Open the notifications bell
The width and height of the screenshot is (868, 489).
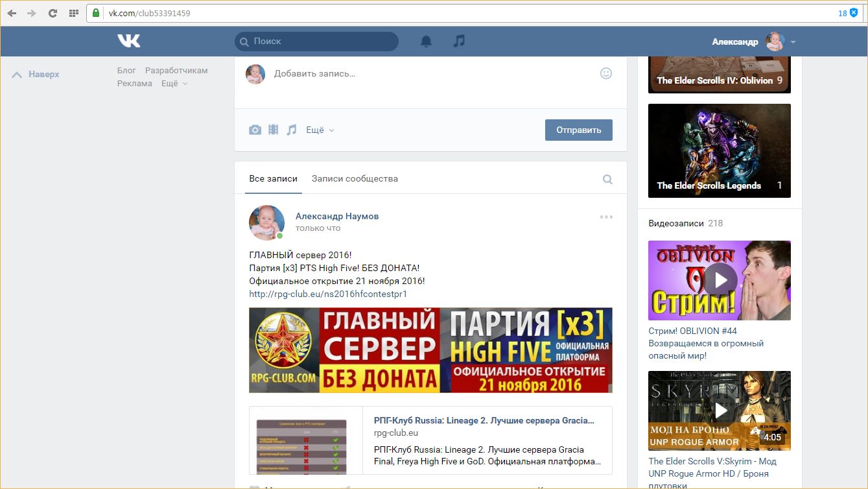tap(426, 42)
